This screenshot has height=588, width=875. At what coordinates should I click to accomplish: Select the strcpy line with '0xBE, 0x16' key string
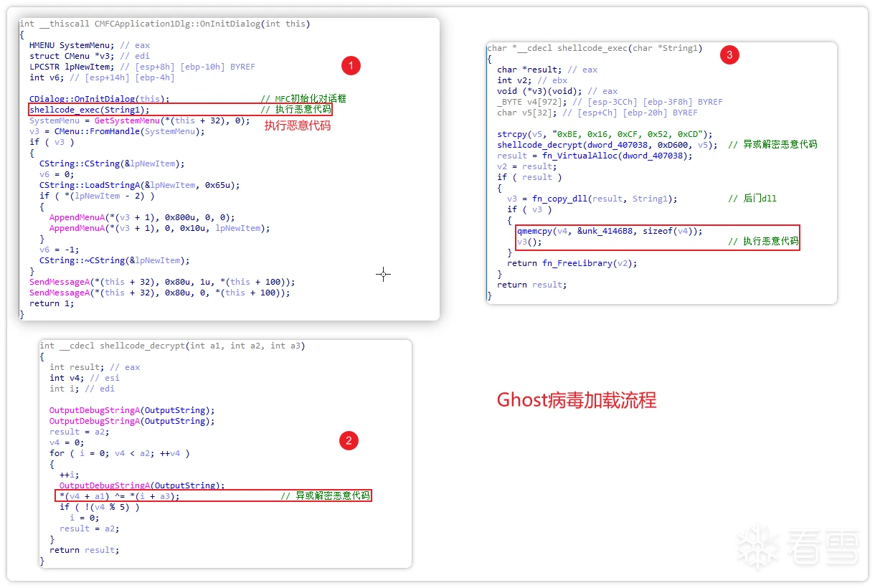(x=605, y=134)
